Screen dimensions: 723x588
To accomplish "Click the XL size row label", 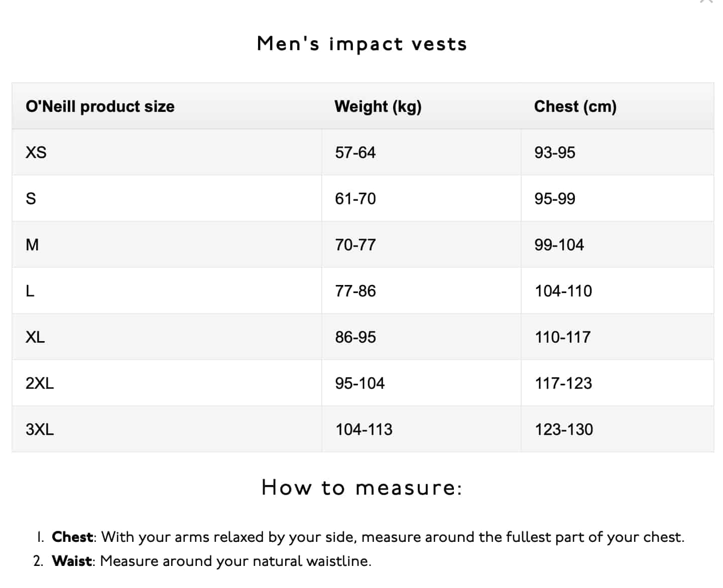I will (35, 337).
